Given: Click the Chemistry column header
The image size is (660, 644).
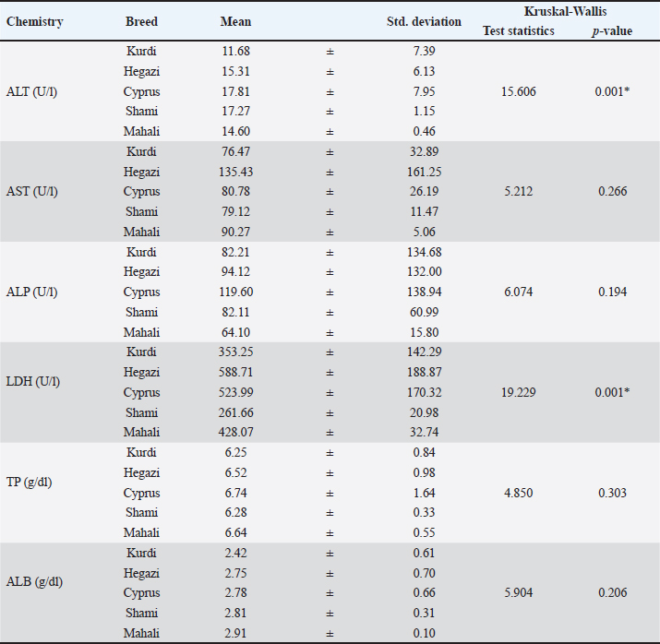Looking at the screenshot, I should 35,21.
